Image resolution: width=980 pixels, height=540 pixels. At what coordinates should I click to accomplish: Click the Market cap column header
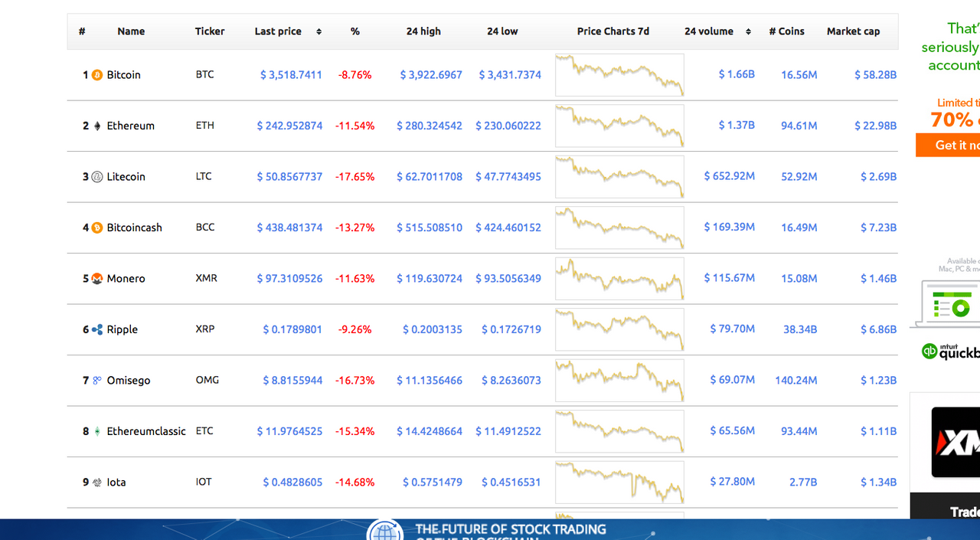tap(853, 31)
